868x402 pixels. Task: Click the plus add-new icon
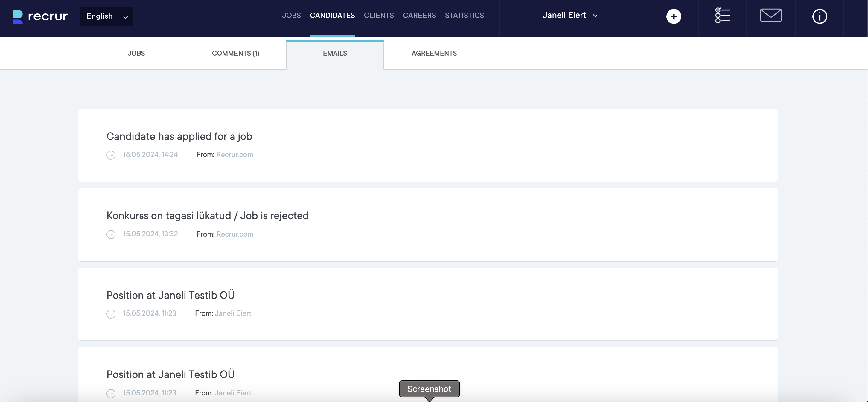tap(673, 16)
